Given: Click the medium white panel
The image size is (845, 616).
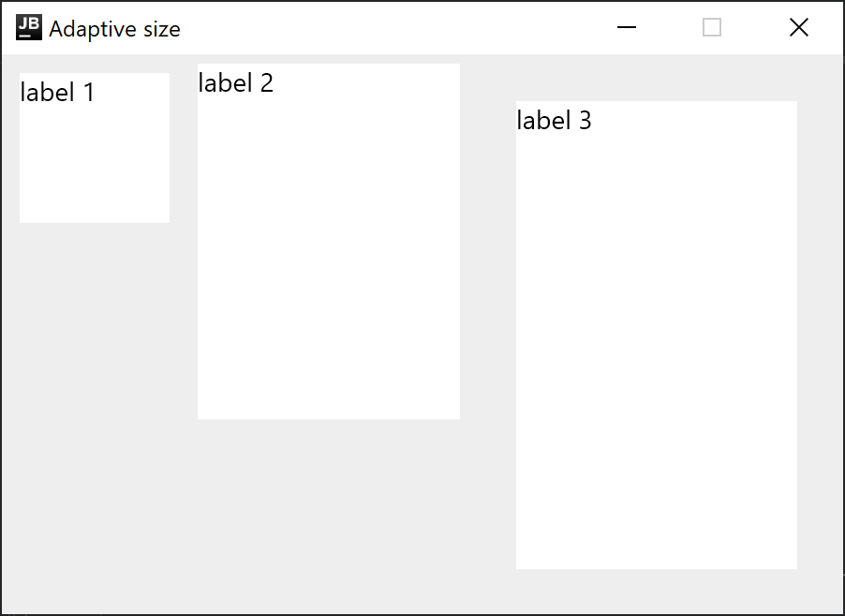Looking at the screenshot, I should pos(329,240).
